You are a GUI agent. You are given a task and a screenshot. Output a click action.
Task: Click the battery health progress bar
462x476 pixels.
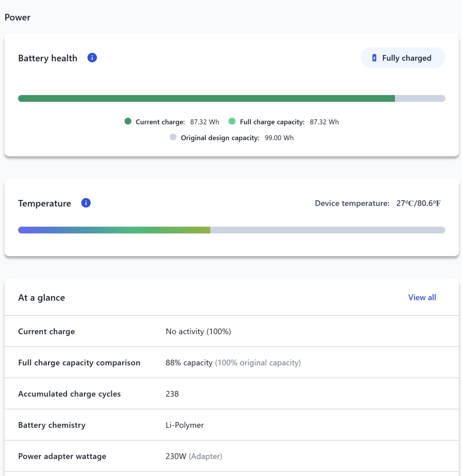tap(232, 98)
